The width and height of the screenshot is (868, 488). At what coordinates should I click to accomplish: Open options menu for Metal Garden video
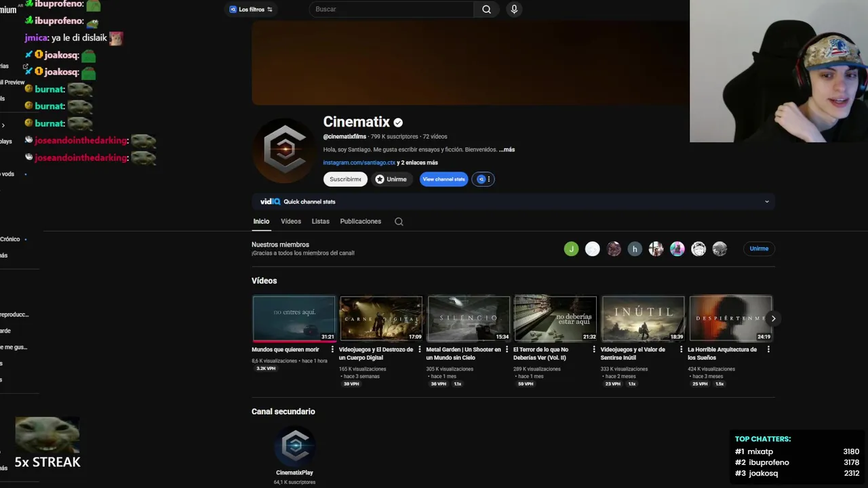coord(507,350)
